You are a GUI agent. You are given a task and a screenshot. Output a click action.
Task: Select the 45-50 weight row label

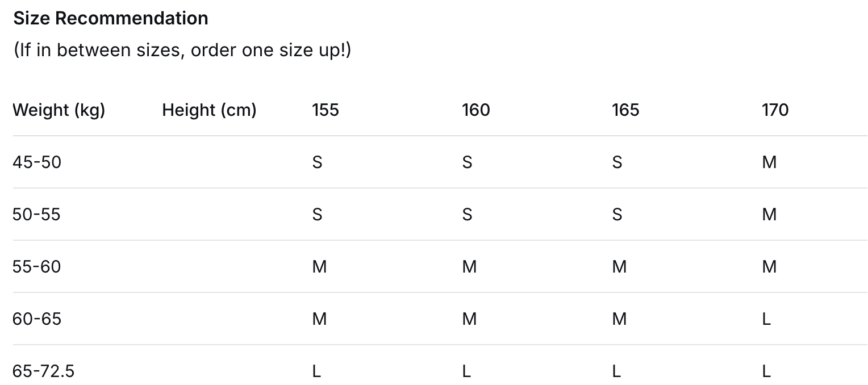coord(37,162)
